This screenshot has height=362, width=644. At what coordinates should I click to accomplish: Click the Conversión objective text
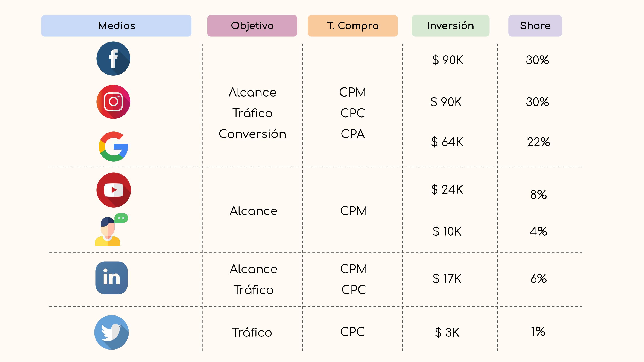point(252,134)
